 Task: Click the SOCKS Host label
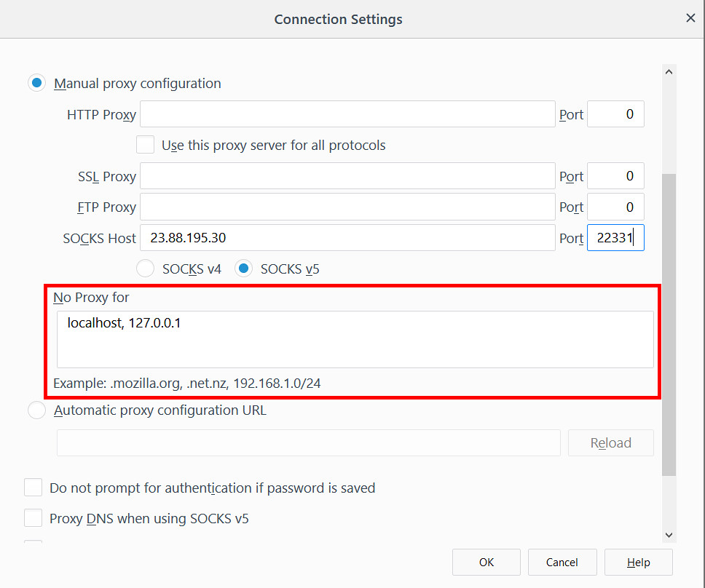click(99, 238)
